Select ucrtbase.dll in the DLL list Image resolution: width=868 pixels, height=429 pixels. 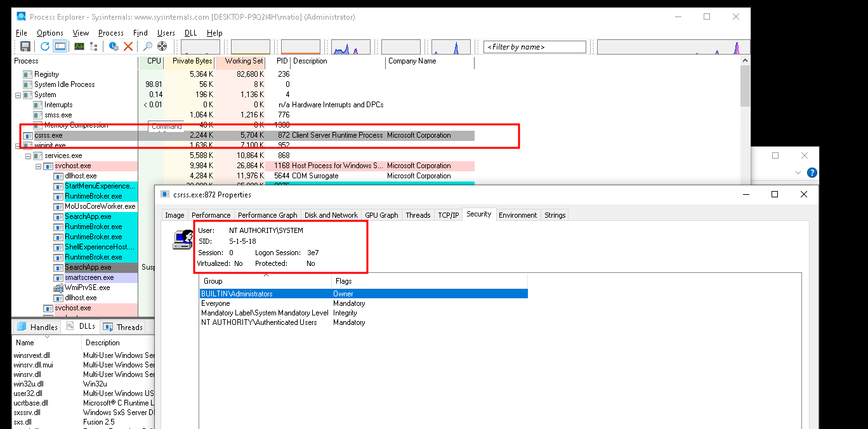pos(30,403)
